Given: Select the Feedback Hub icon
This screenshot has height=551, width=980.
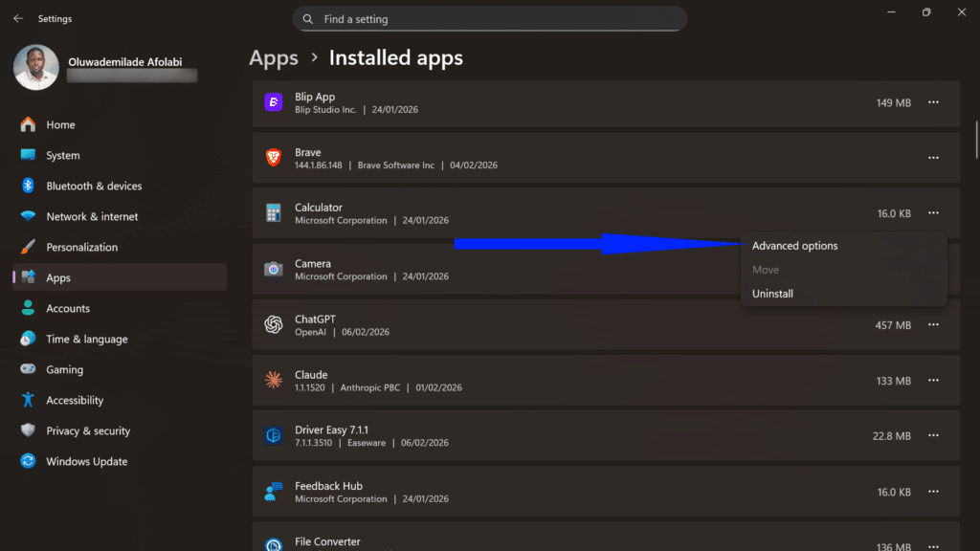Looking at the screenshot, I should click(273, 491).
